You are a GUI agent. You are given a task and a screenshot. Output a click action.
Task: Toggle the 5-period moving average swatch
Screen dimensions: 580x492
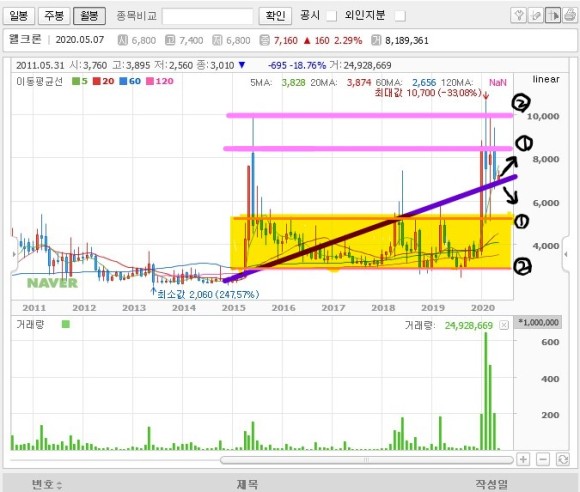click(76, 81)
